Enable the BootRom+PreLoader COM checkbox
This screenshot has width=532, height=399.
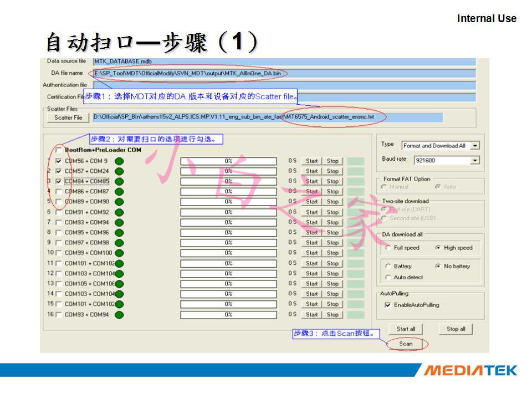pyautogui.click(x=59, y=150)
